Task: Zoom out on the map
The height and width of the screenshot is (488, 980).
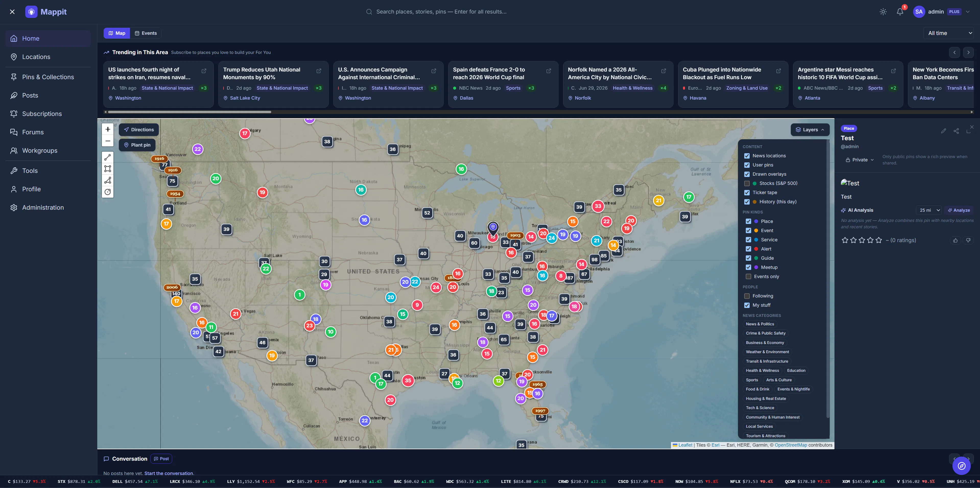Action: tap(108, 141)
